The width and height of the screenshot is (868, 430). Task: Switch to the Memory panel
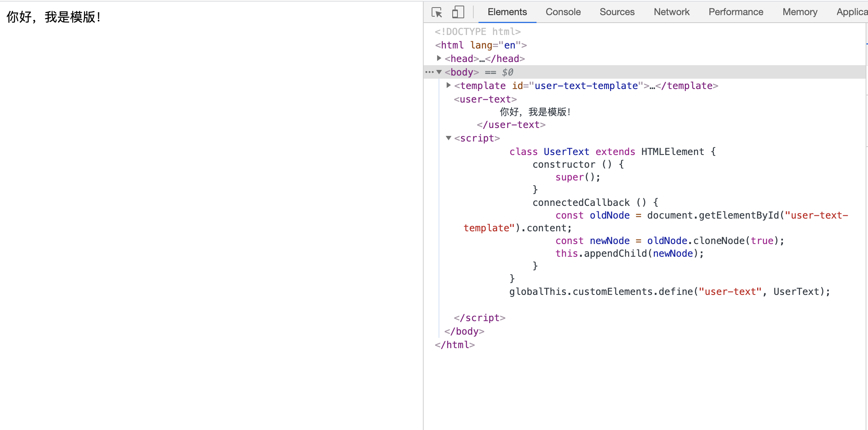coord(800,12)
